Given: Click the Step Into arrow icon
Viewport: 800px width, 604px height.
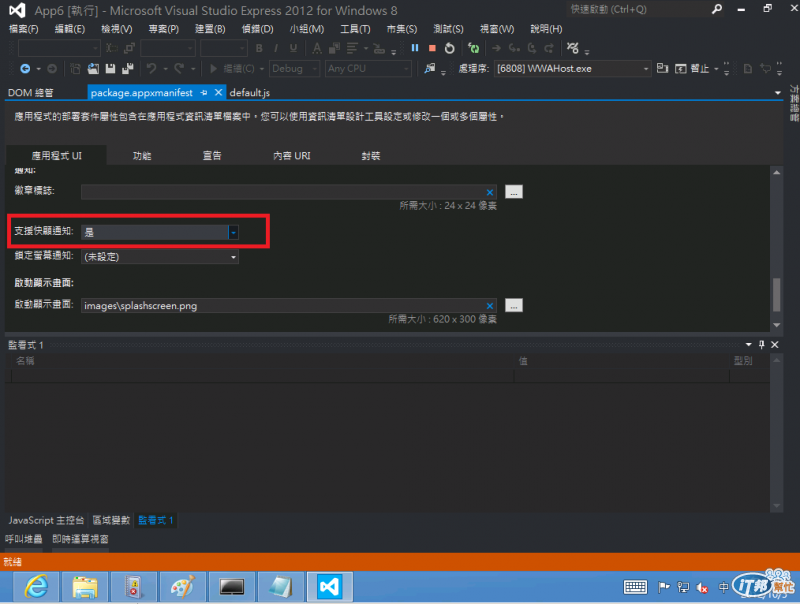Looking at the screenshot, I should click(514, 48).
